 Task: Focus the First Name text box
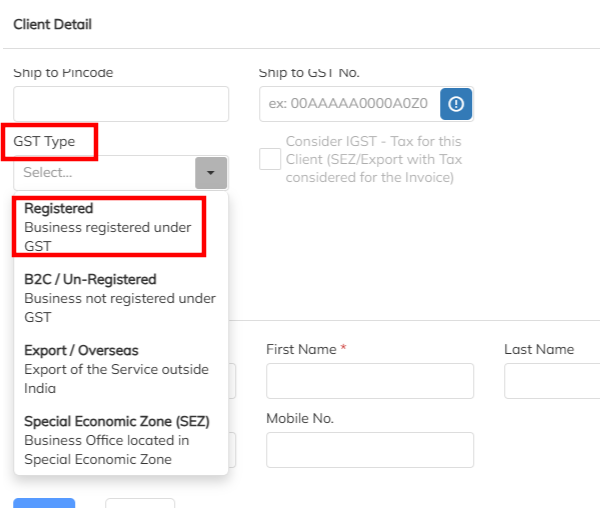(x=369, y=381)
